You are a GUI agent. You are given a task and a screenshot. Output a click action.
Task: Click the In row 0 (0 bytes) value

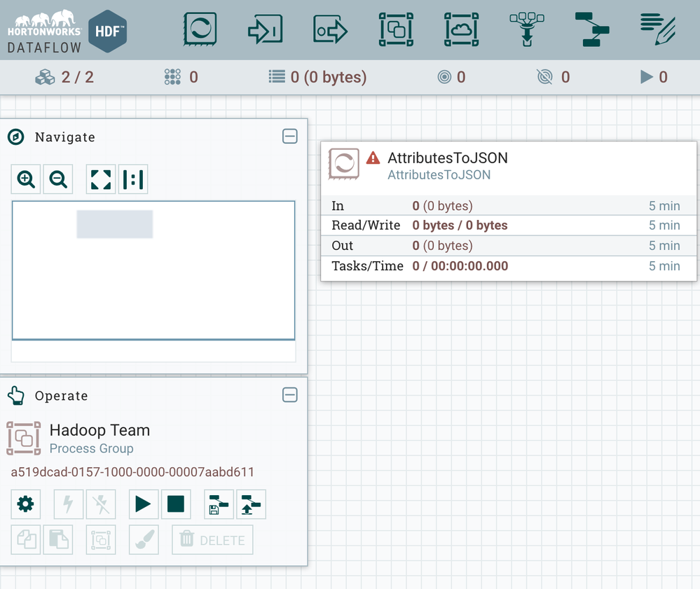click(442, 206)
